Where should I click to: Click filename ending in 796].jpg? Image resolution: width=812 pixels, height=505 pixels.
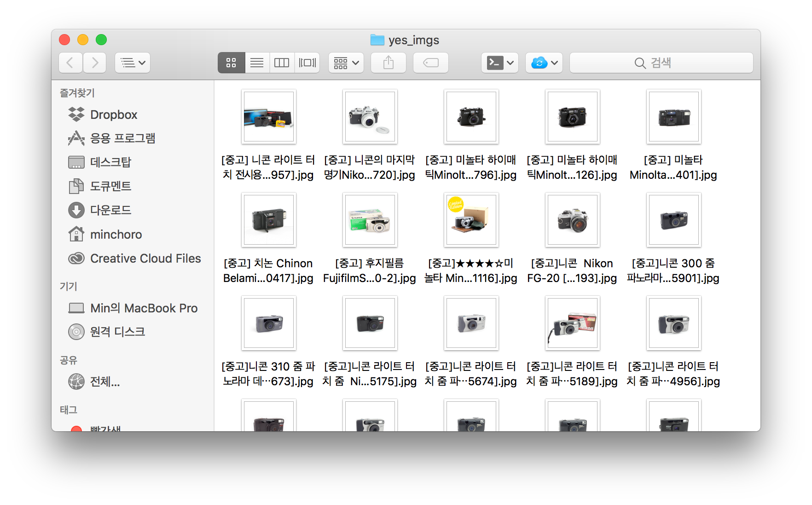pyautogui.click(x=471, y=167)
